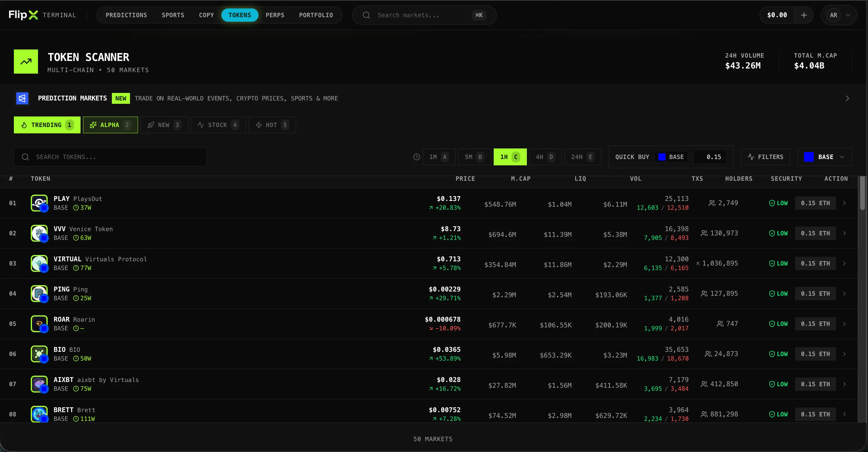Select the 1H timeframe toggle
This screenshot has height=452, width=868.
[510, 157]
